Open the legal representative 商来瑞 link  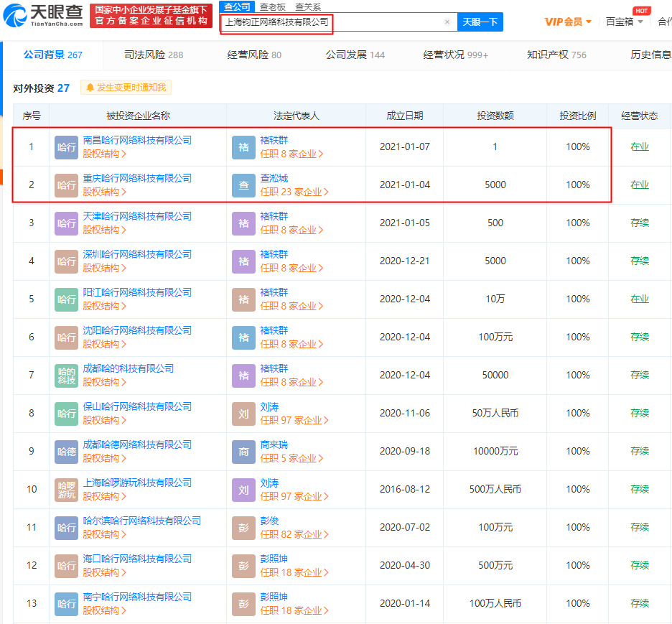coord(274,444)
